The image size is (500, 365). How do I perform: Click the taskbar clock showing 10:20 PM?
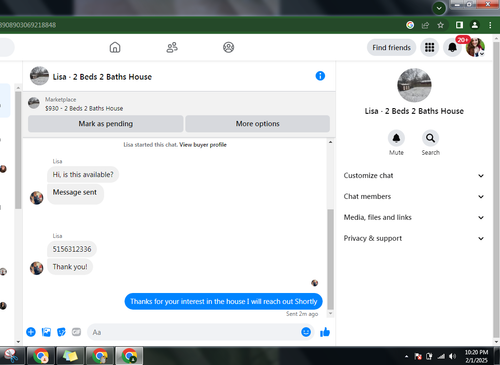(476, 356)
